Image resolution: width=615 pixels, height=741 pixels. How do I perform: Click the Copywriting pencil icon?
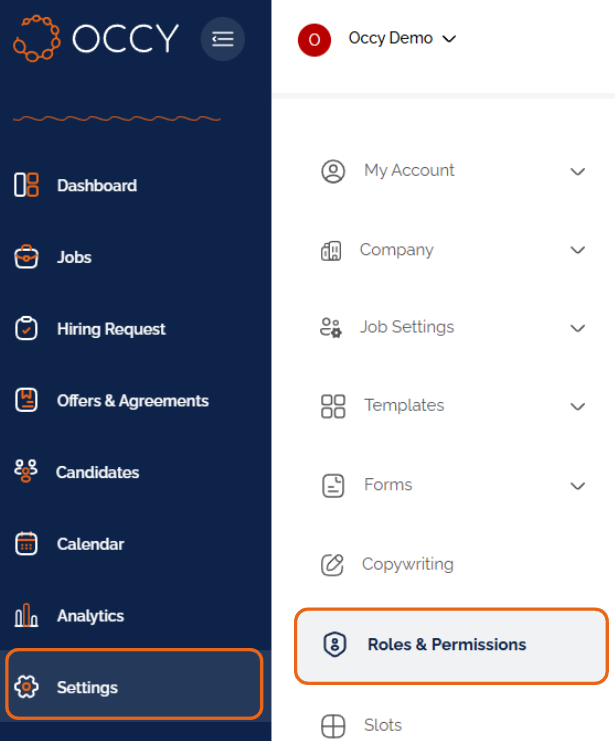[332, 565]
